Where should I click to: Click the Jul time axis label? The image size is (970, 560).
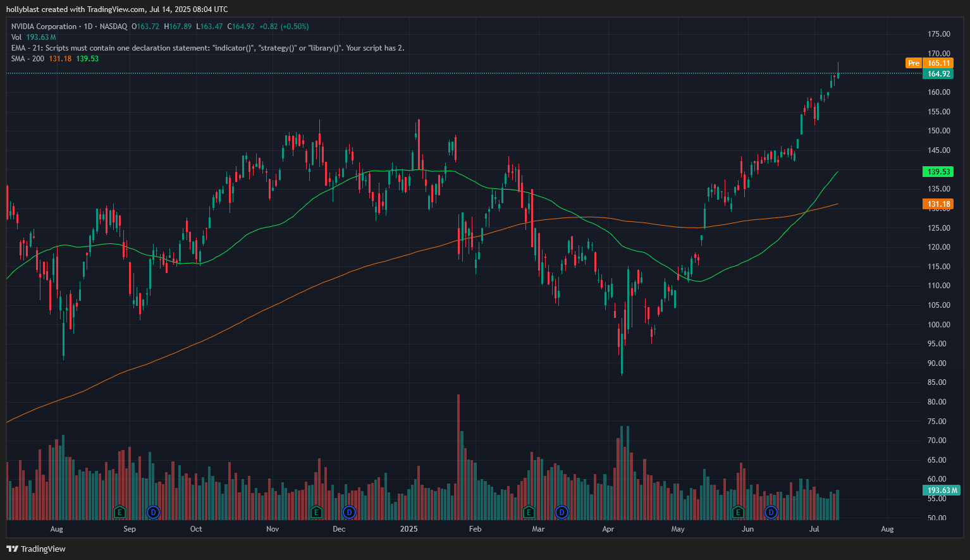814,529
